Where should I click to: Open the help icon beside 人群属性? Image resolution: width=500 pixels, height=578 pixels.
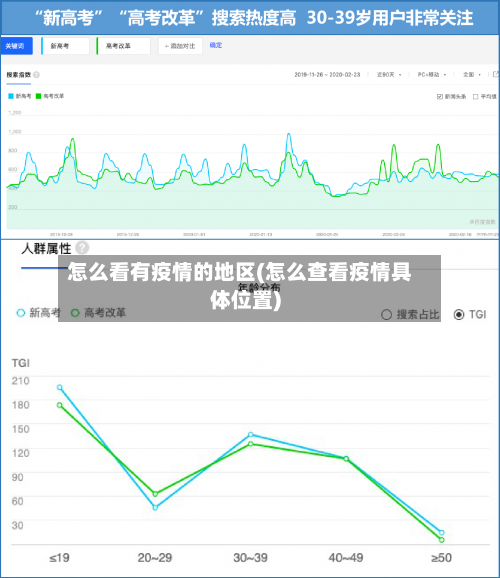(x=82, y=248)
